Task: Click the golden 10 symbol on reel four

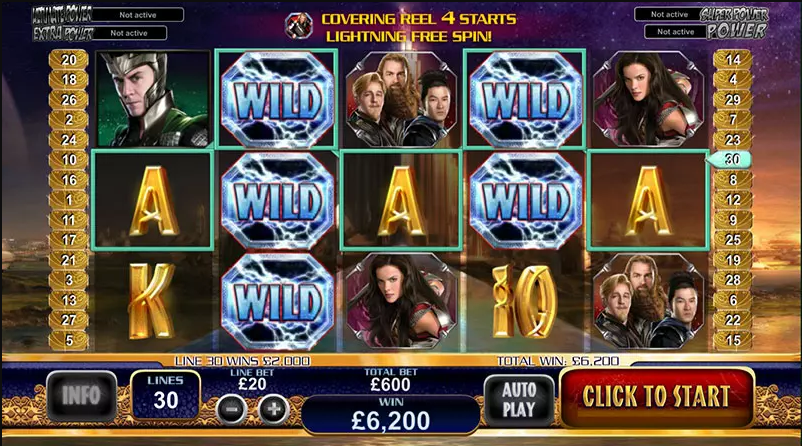Action: coord(525,302)
